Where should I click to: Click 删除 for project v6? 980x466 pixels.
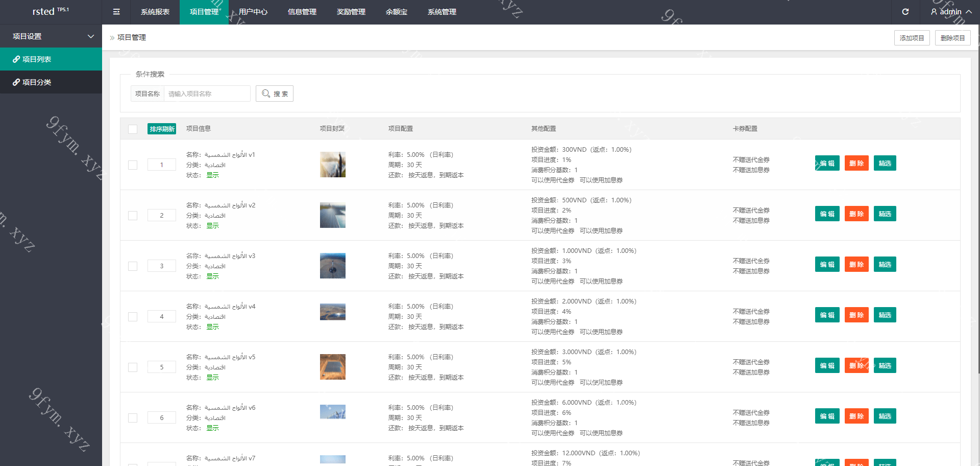pyautogui.click(x=856, y=416)
